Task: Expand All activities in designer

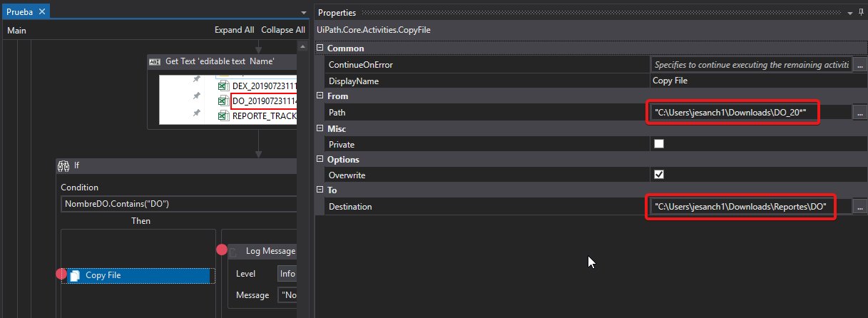Action: pyautogui.click(x=234, y=30)
